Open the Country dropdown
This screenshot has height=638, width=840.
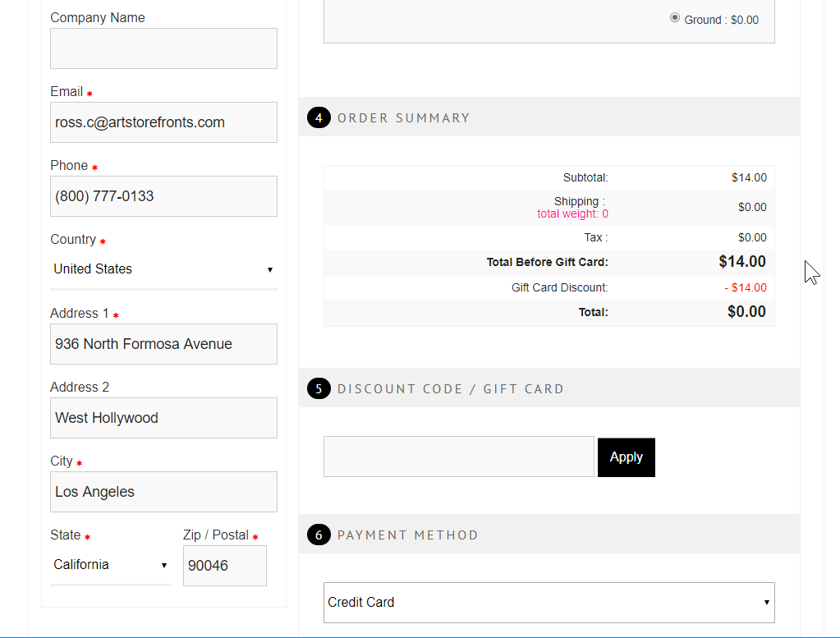(163, 269)
